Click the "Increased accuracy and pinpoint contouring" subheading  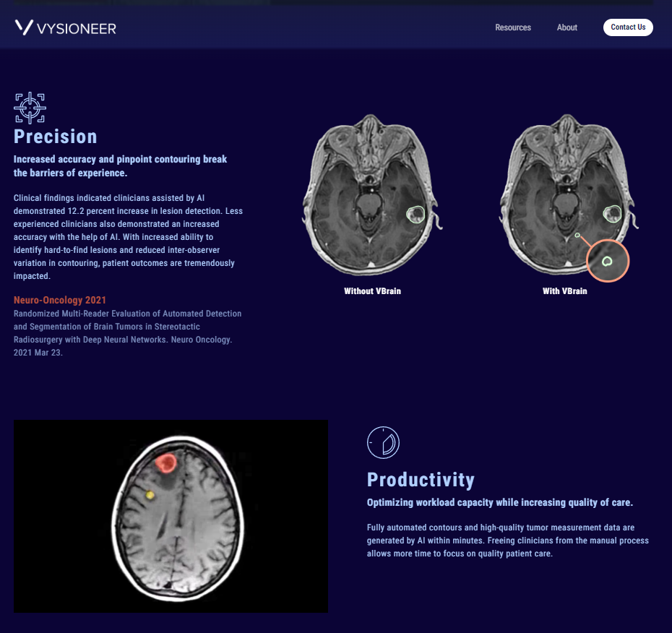[121, 166]
